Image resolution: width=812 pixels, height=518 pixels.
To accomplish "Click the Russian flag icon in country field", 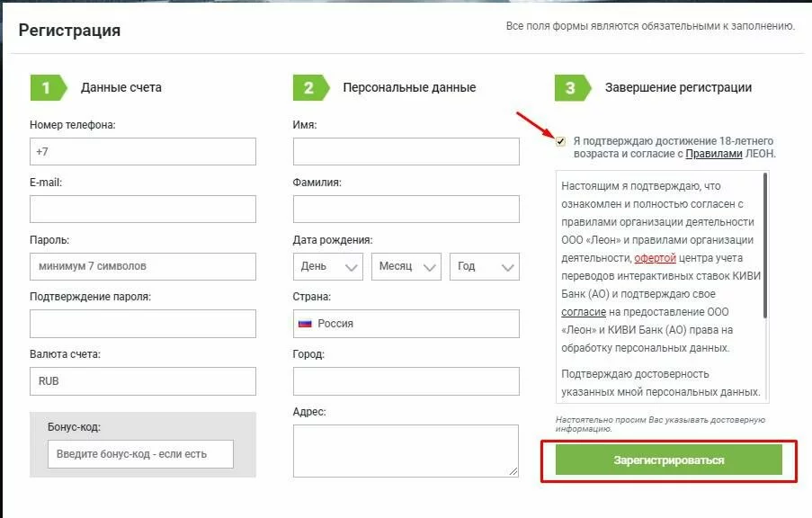I will pos(305,324).
